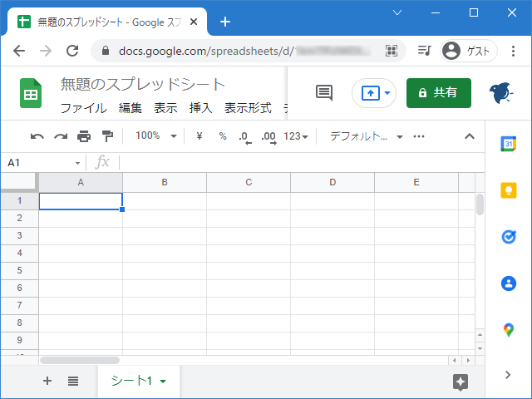Click the select-all corner box
Screen dimensions: 532x399
click(x=19, y=182)
